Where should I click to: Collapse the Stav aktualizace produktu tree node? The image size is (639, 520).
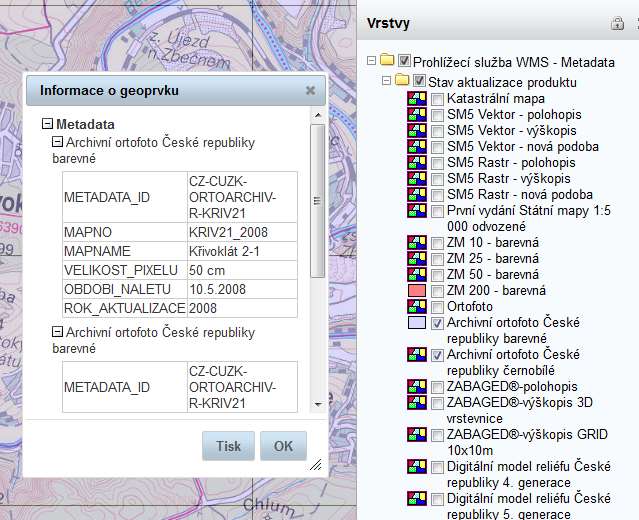[x=386, y=80]
